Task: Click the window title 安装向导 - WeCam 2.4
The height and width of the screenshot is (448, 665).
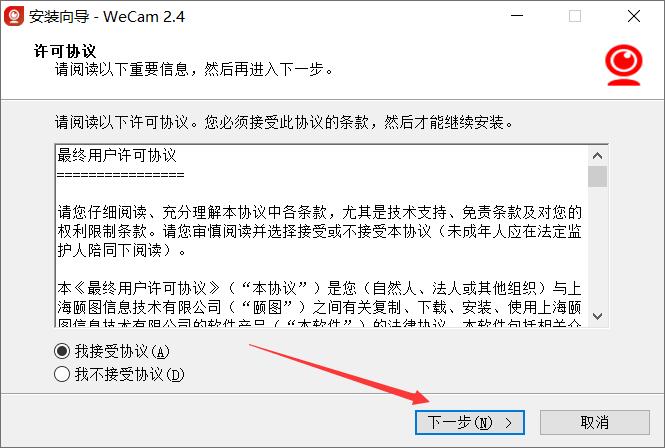Action: click(x=107, y=17)
